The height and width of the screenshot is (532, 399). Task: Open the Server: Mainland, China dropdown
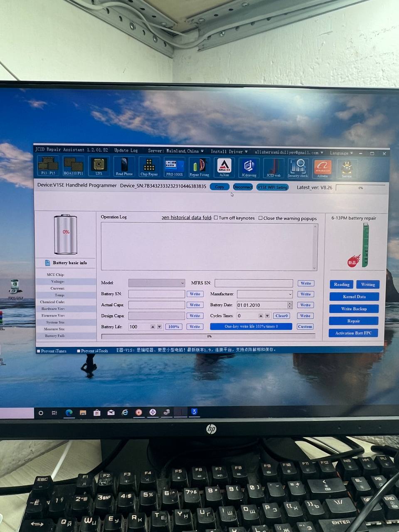[x=176, y=151]
